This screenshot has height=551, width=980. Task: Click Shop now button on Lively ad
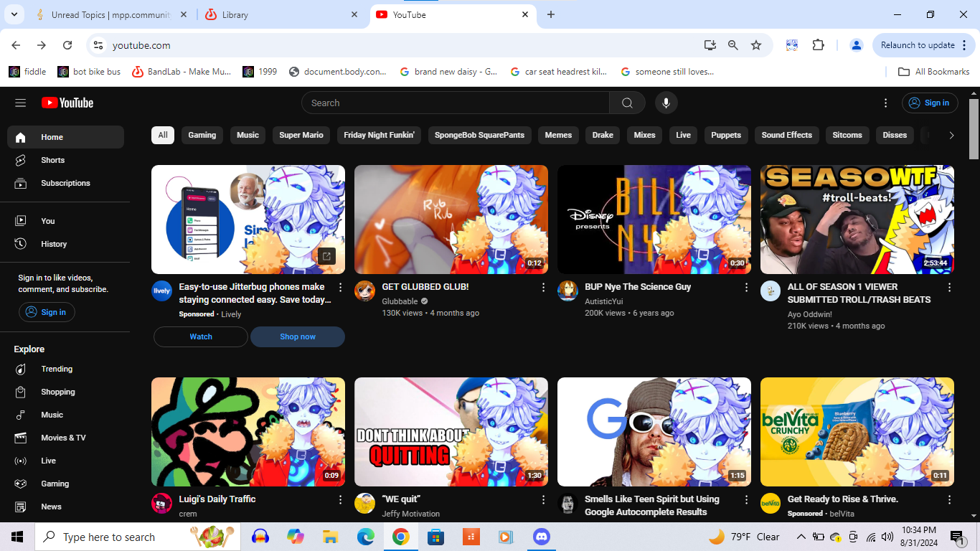[298, 336]
